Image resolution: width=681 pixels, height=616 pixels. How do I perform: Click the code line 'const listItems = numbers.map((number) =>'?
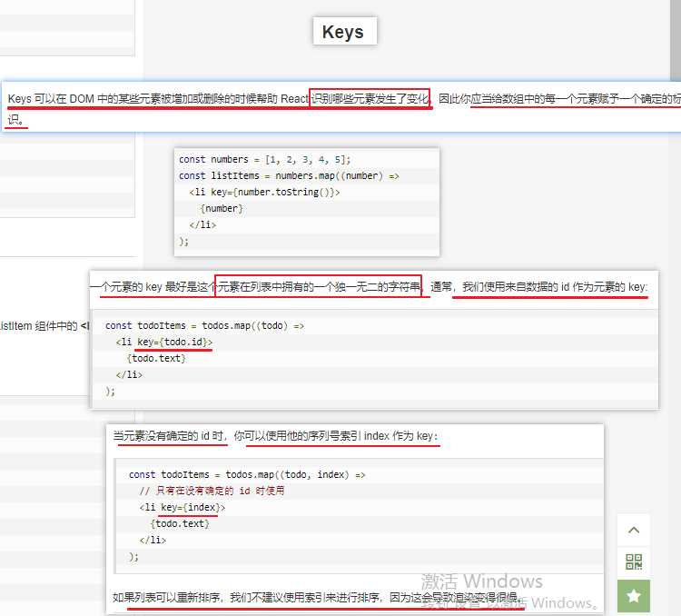pos(289,176)
